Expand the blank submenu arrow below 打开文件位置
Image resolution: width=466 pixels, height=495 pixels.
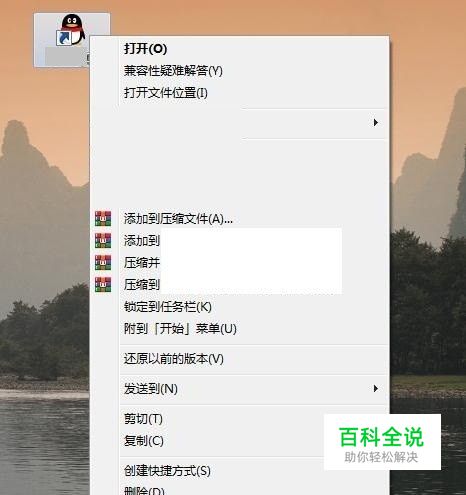point(376,123)
